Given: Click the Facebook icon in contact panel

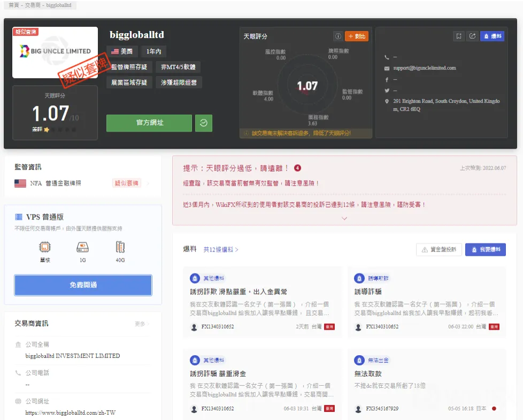Looking at the screenshot, I should pos(387,80).
